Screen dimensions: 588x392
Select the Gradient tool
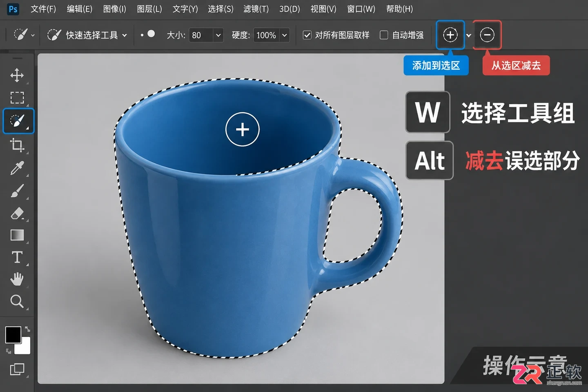tap(17, 235)
